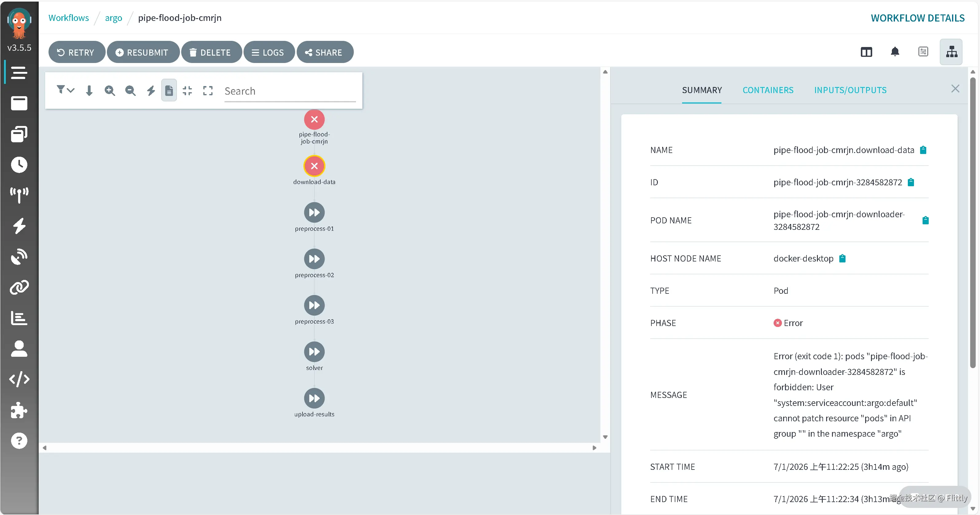980x515 pixels.
Task: Click the zoom in graph icon
Action: click(110, 91)
